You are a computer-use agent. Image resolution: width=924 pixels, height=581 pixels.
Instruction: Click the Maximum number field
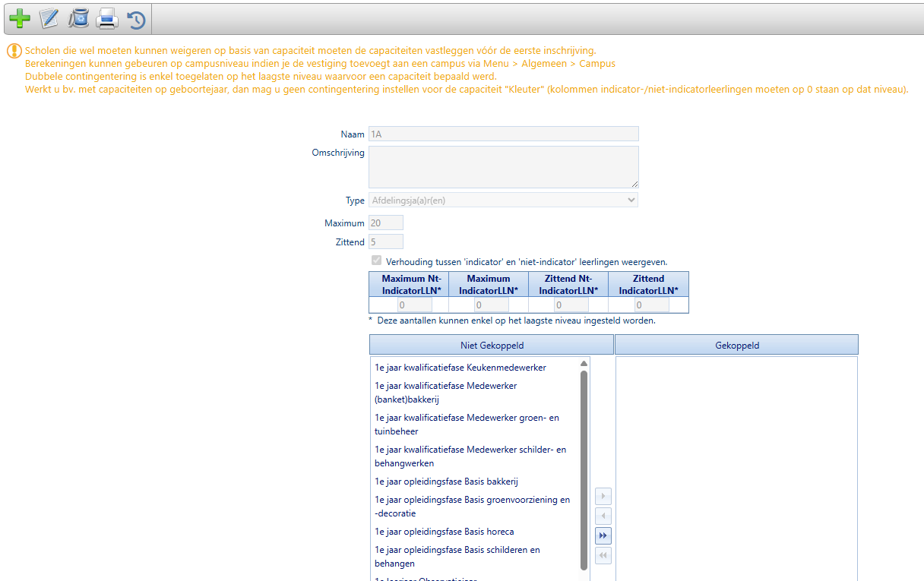385,223
